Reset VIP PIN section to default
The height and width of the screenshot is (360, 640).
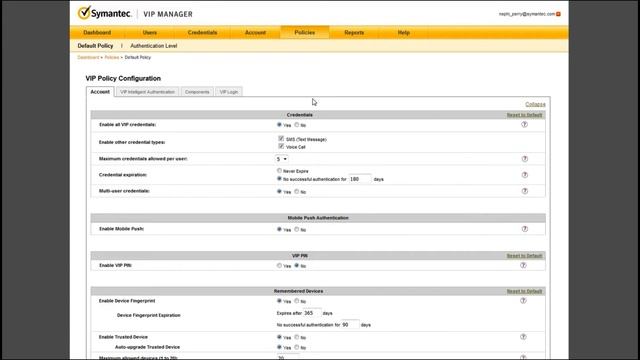tap(524, 256)
